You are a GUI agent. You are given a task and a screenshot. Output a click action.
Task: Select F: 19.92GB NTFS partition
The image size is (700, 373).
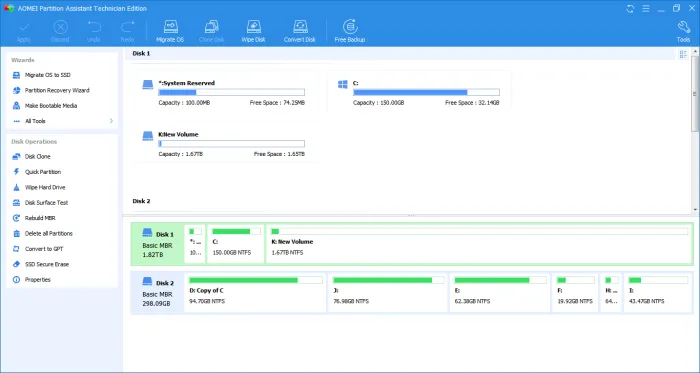575,293
